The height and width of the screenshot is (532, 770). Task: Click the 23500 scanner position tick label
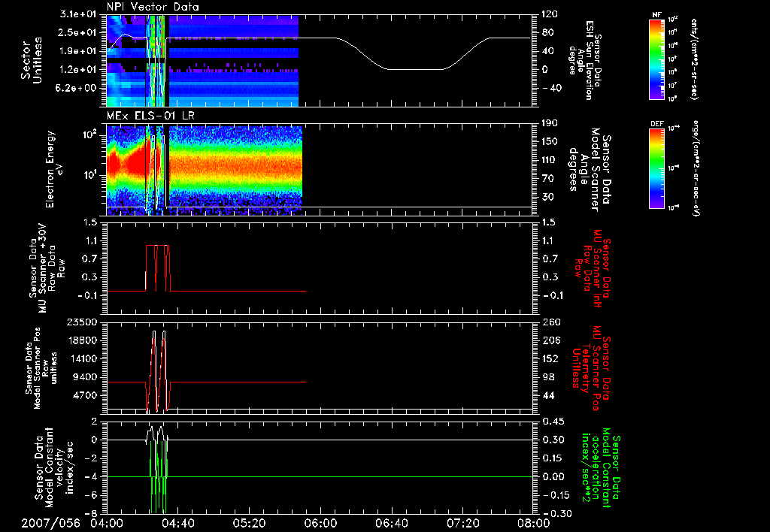[82, 322]
